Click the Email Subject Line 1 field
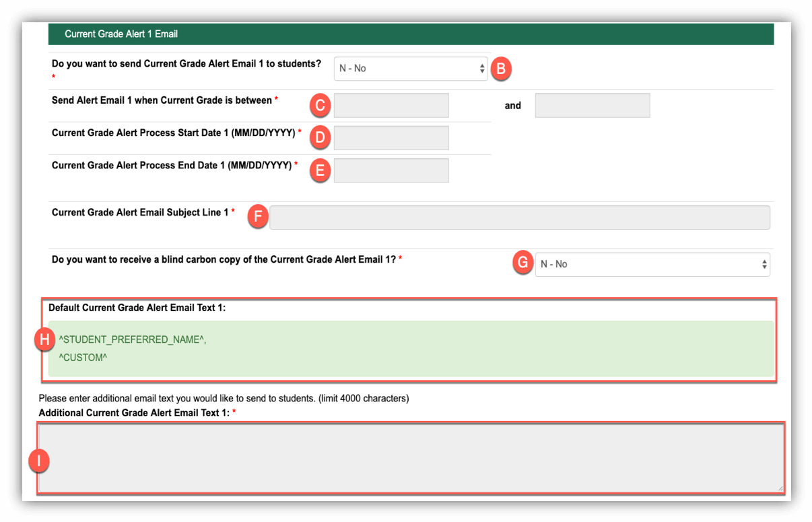Viewport: 812px width, 522px height. [x=519, y=218]
